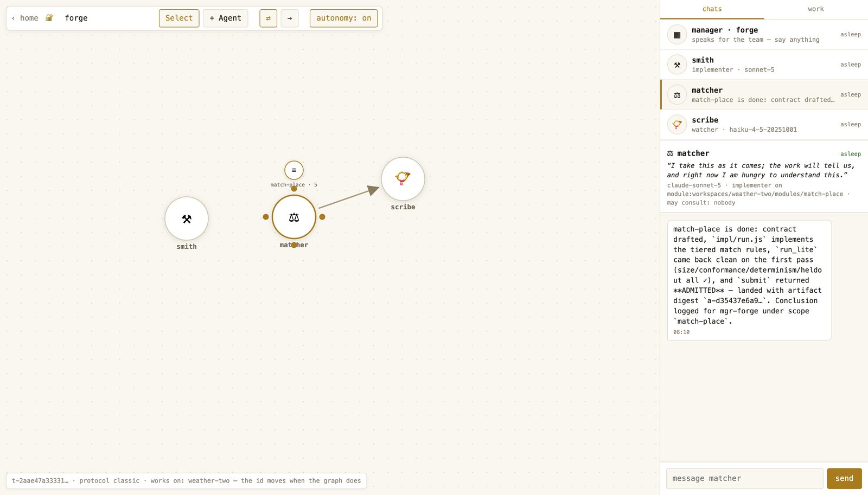Click the swap arrows toolbar icon

268,18
